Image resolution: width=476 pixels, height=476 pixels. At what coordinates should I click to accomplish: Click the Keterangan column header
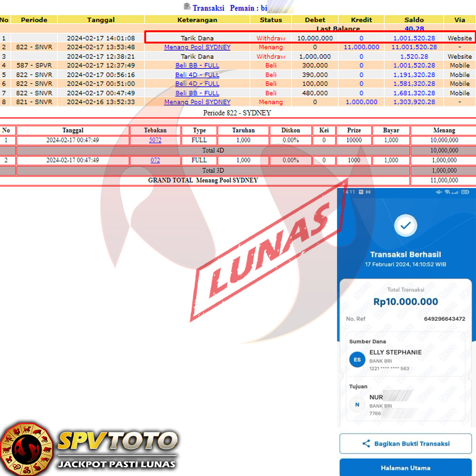197,20
